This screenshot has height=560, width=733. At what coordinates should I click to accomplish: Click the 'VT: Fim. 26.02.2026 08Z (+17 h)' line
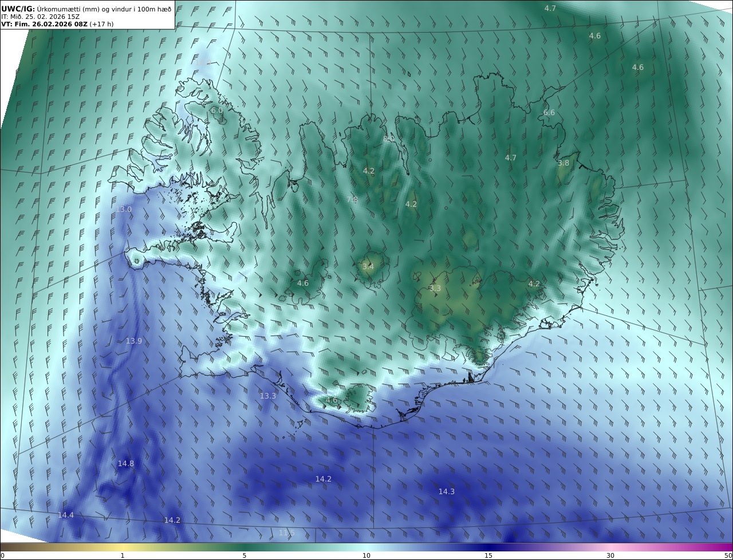[x=57, y=24]
